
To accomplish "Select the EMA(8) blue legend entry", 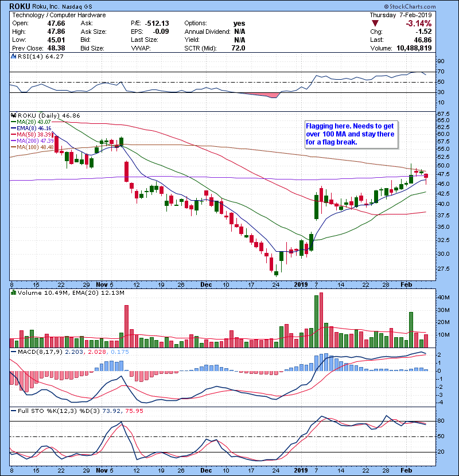I will 31,128.
